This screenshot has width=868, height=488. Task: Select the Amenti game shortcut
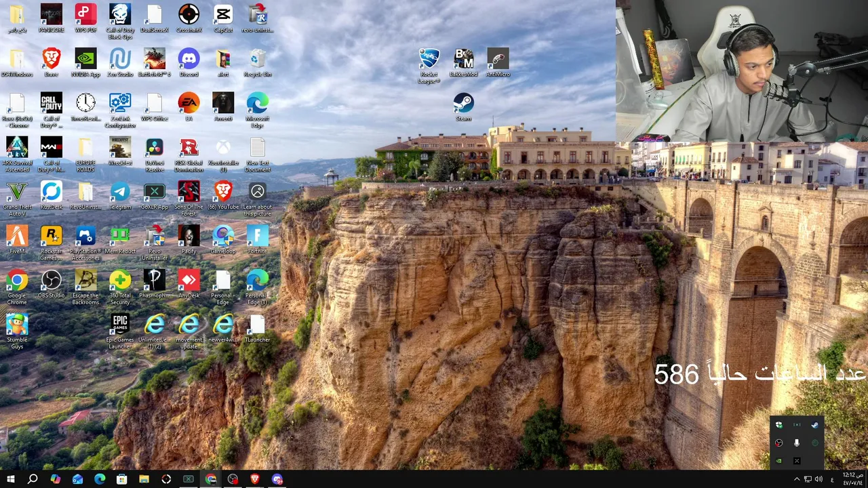[223, 106]
